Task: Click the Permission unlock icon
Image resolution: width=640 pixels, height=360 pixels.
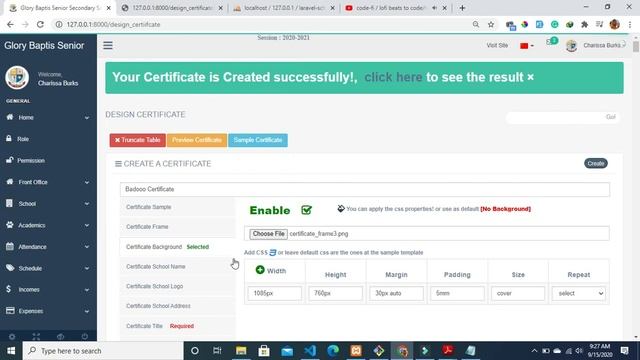Action: [9, 160]
